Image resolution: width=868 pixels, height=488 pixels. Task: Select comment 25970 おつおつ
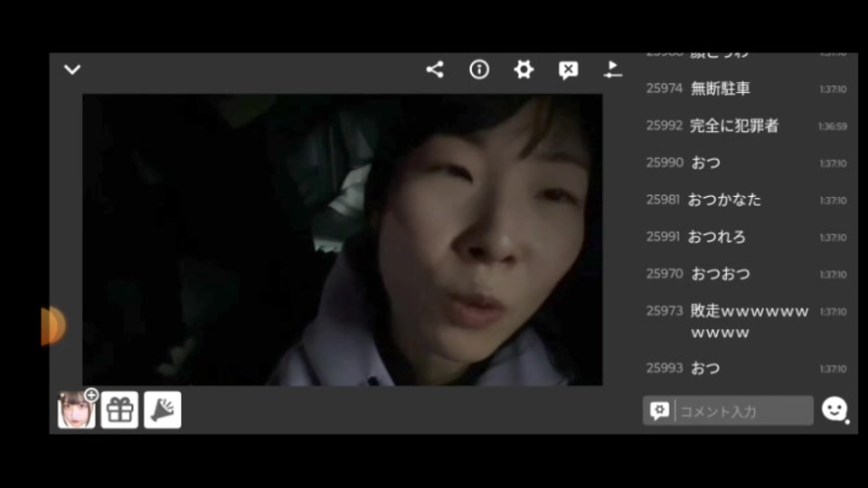point(746,274)
